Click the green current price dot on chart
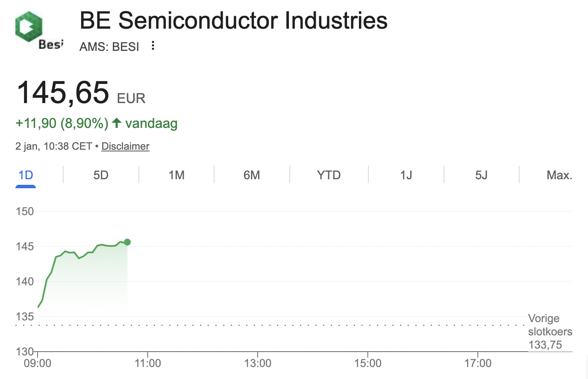The width and height of the screenshot is (588, 379). pos(127,242)
